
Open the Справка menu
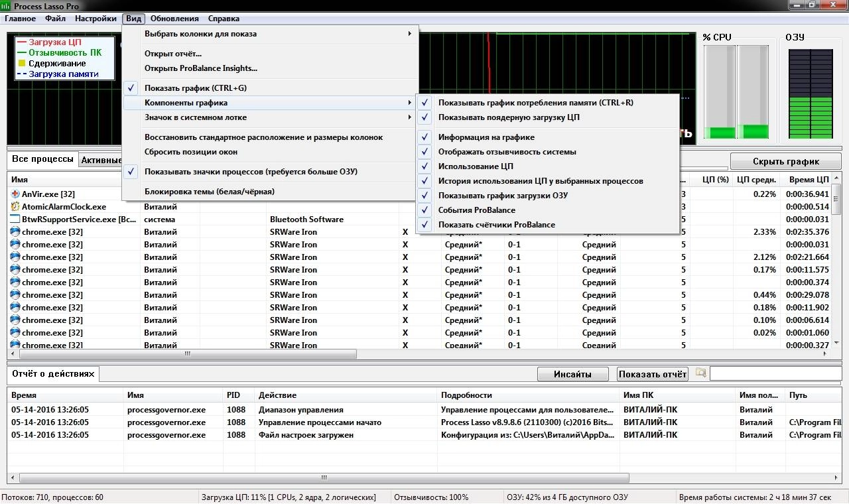tap(224, 19)
